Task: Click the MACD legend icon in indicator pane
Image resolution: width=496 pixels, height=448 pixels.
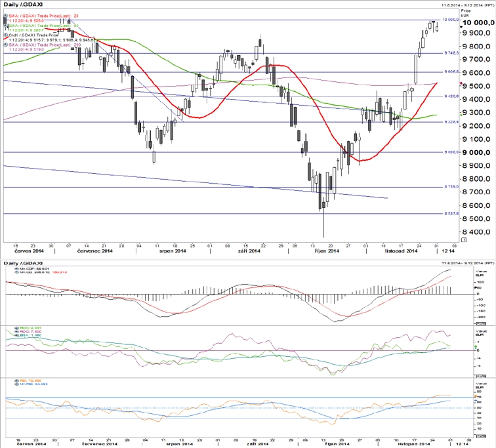Action: pyautogui.click(x=17, y=269)
